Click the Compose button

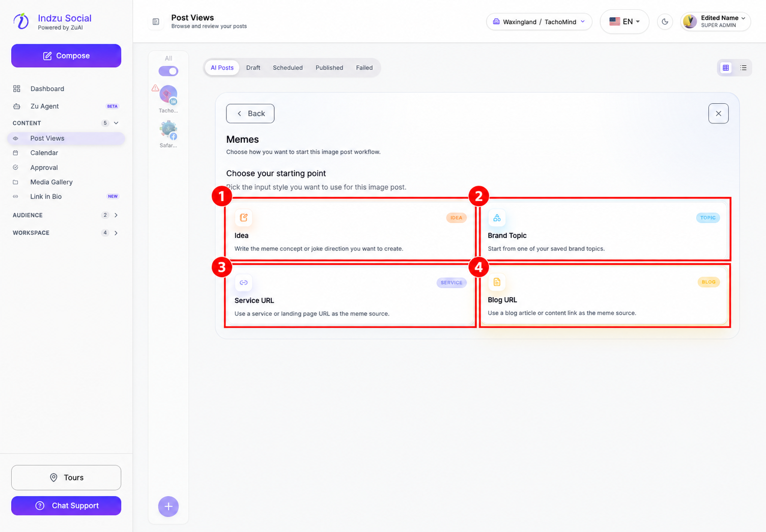coord(66,56)
